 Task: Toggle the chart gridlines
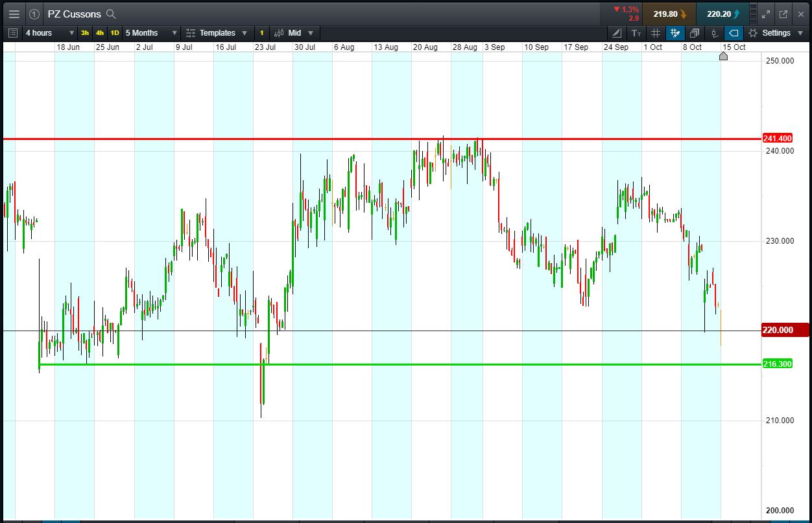pos(656,33)
